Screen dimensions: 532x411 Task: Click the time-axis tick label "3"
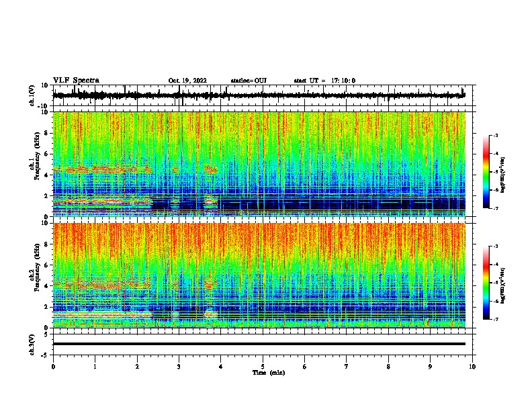click(x=179, y=367)
